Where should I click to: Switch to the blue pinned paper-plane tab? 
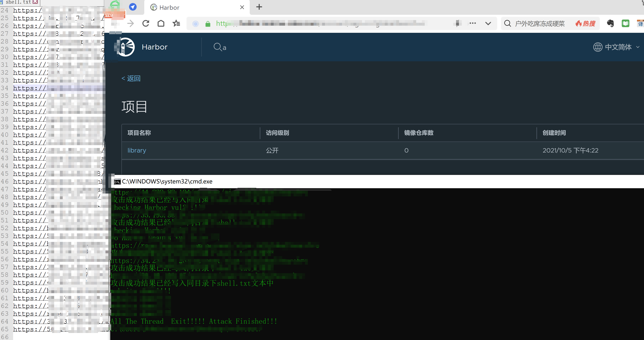click(x=133, y=7)
